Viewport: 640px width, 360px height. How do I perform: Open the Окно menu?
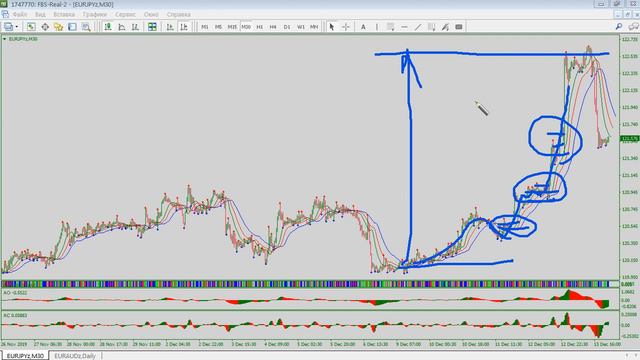click(x=151, y=14)
